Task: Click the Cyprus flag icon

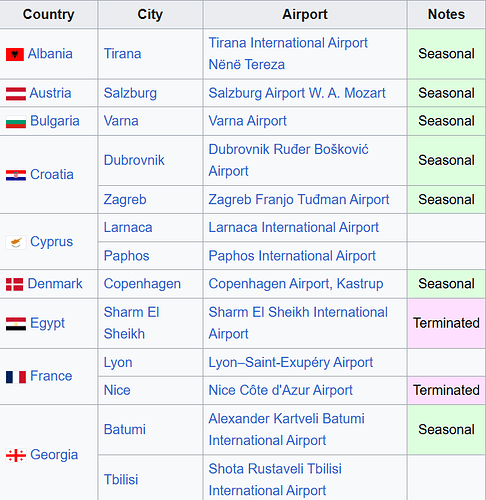Action: coord(16,242)
